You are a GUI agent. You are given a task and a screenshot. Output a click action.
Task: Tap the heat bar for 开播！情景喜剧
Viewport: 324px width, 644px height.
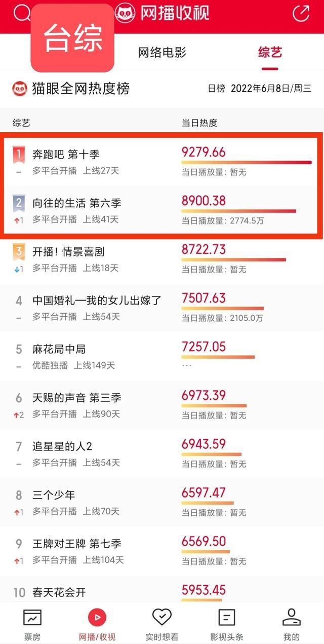click(233, 259)
